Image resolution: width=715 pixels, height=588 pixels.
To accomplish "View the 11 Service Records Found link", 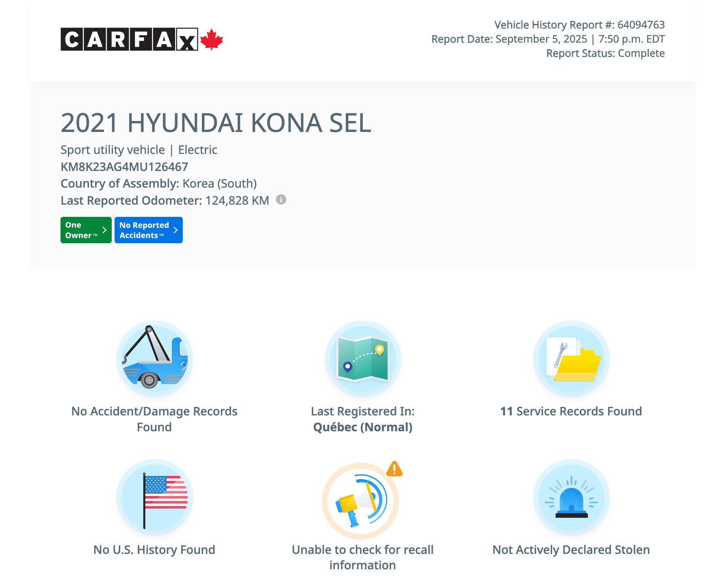I will point(571,411).
